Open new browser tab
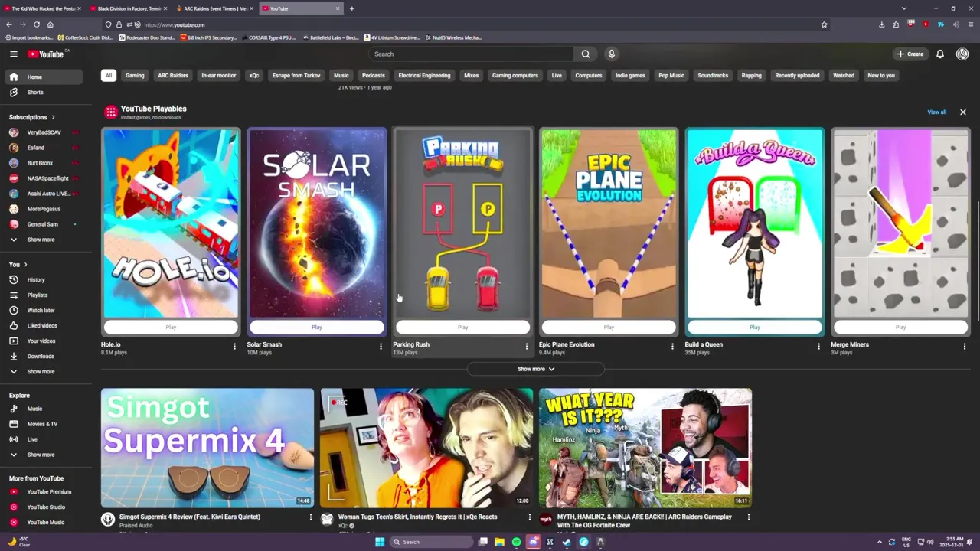The width and height of the screenshot is (980, 551). [351, 8]
